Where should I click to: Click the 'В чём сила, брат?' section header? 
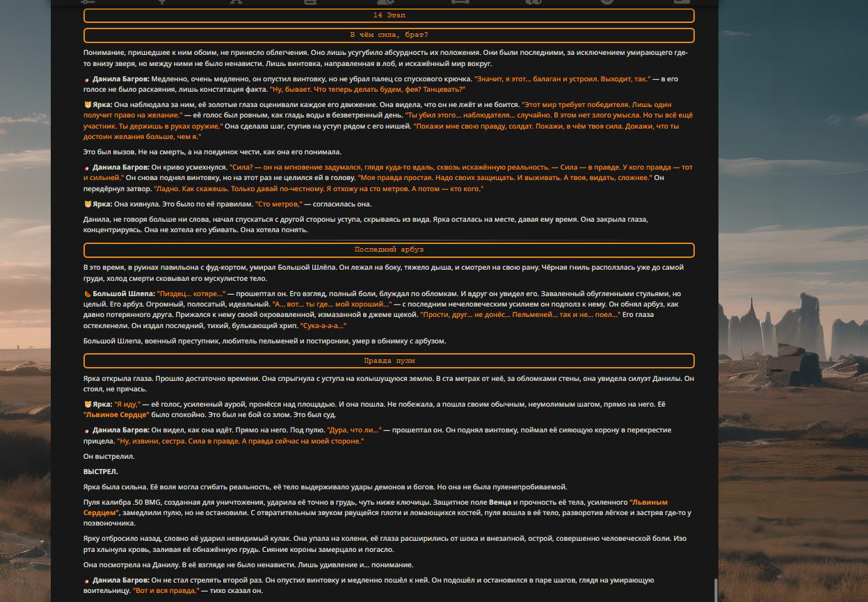click(x=389, y=35)
